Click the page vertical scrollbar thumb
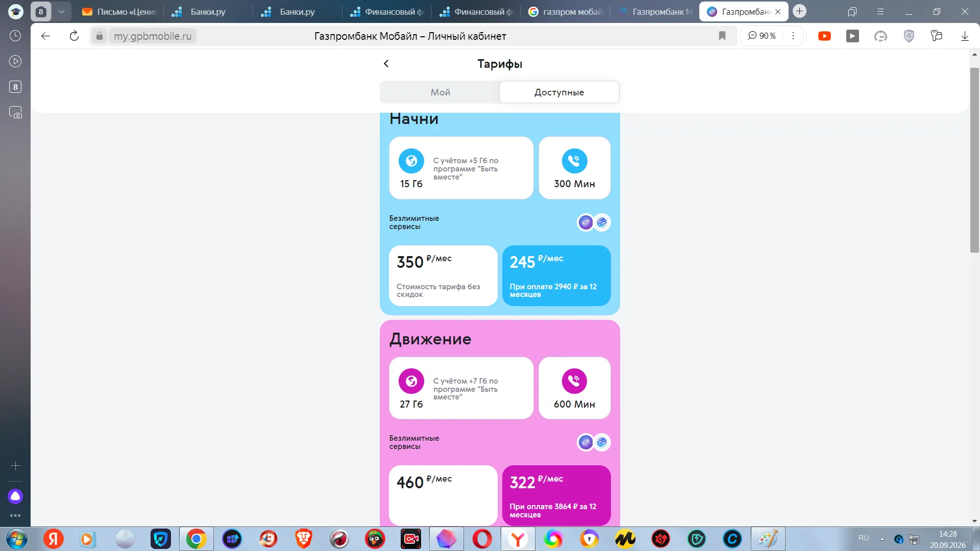980x551 pixels. tap(974, 160)
